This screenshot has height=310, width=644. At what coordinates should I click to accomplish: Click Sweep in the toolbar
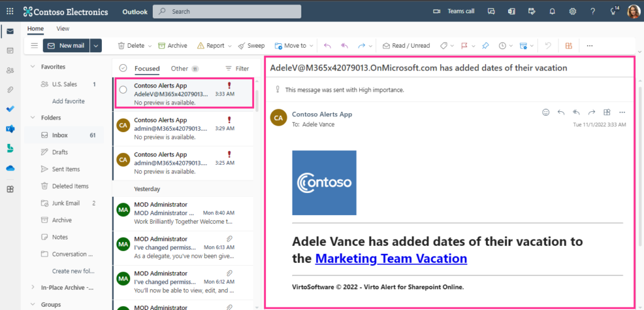click(252, 45)
